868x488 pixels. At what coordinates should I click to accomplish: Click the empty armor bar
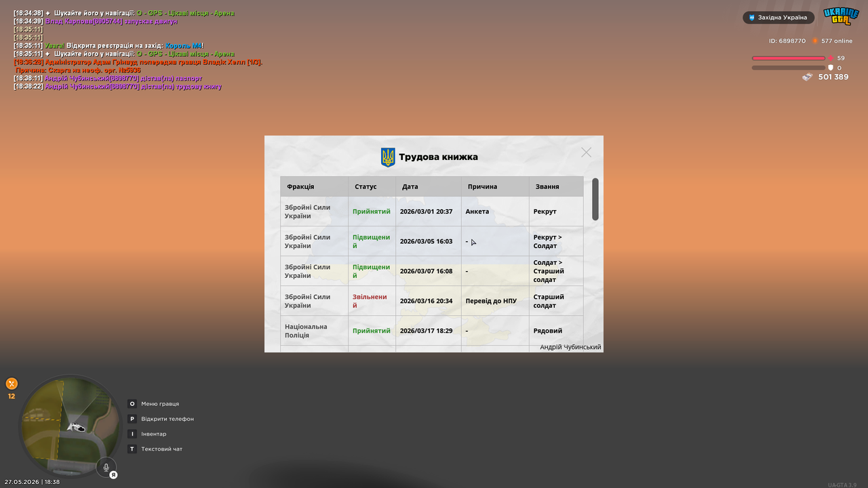[x=789, y=68]
